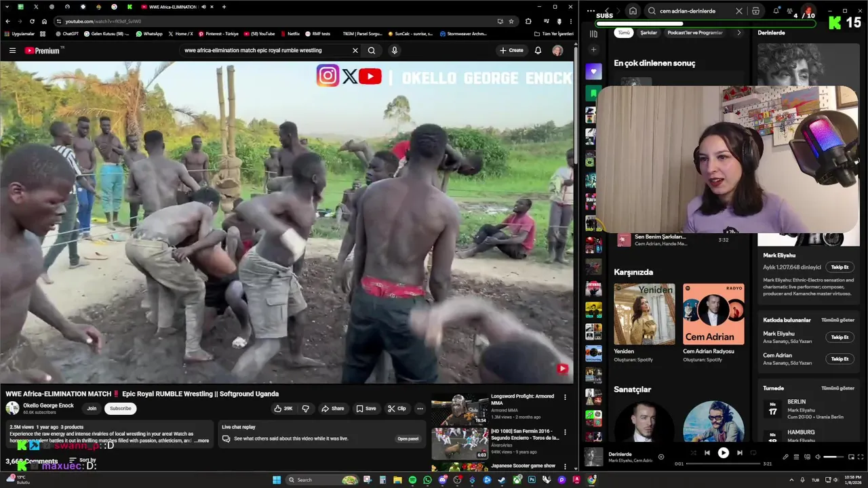Expand the video description with ...more

tap(201, 441)
